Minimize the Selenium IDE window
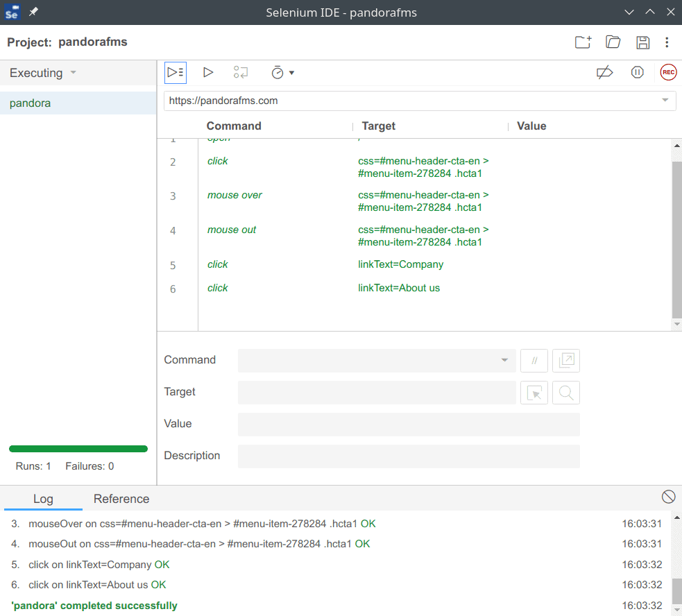The image size is (682, 616). click(629, 12)
